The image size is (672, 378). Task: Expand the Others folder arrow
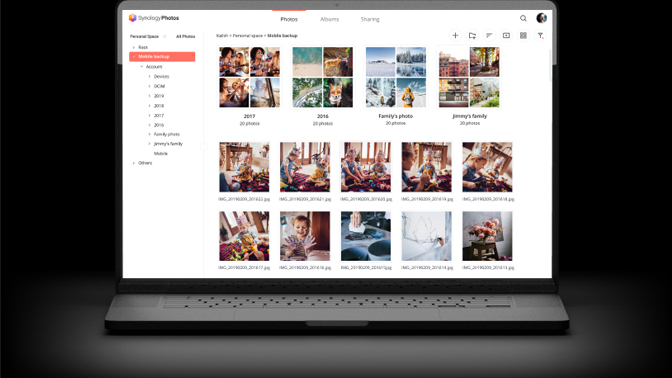[x=134, y=163]
